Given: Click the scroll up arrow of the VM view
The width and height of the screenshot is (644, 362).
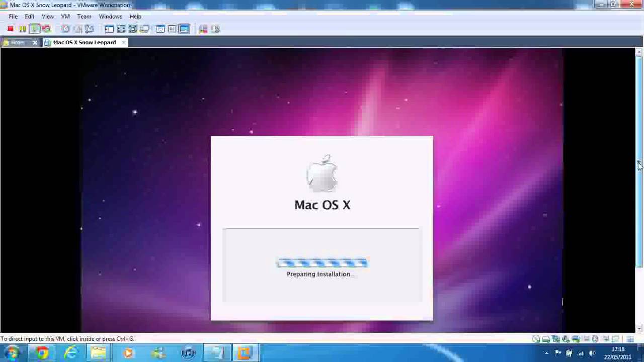Looking at the screenshot, I should pyautogui.click(x=639, y=52).
